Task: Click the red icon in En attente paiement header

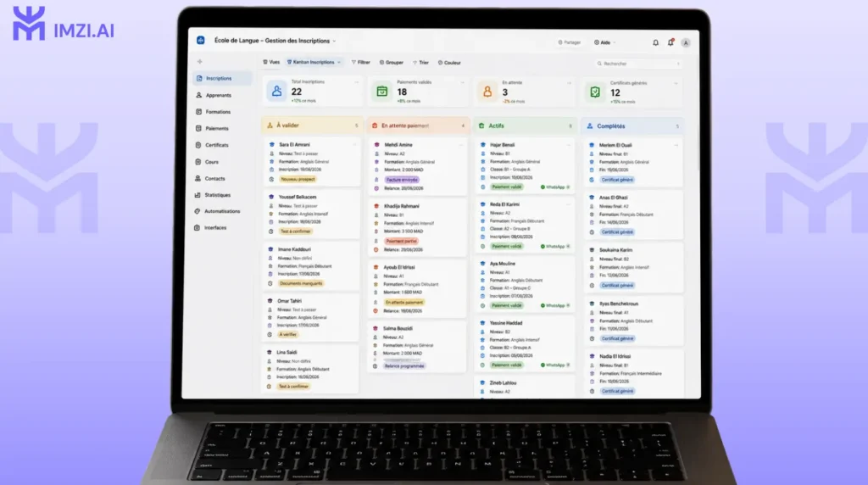Action: pyautogui.click(x=375, y=125)
